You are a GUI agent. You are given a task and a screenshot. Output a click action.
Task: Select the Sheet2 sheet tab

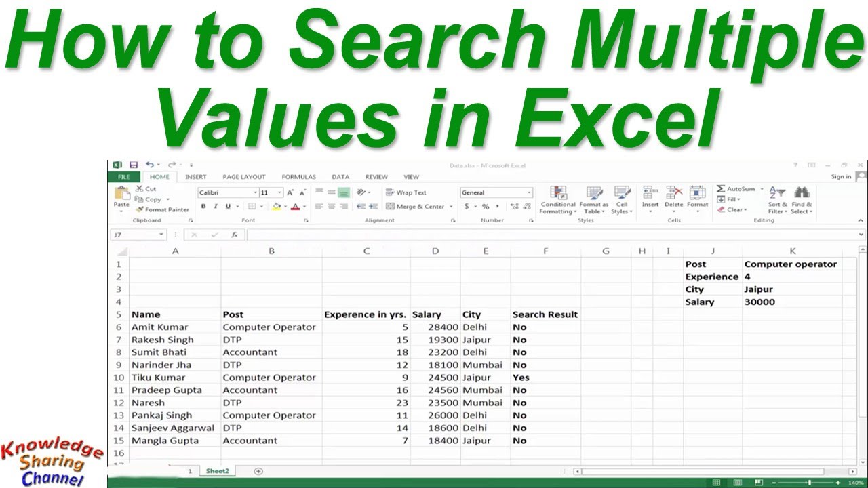pos(218,470)
